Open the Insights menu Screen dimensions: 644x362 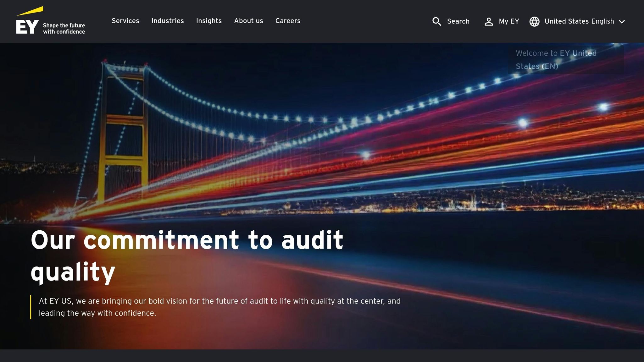click(x=209, y=21)
